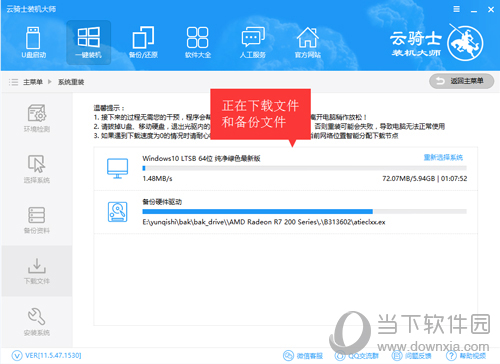The width and height of the screenshot is (500, 364).
Task: Click 返回主菜单 button
Action: 461,81
